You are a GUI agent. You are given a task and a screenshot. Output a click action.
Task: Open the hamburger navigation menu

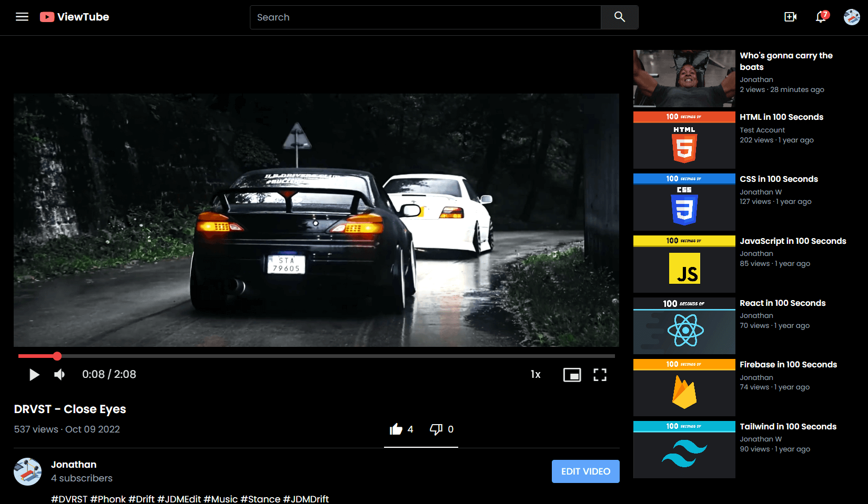(22, 17)
